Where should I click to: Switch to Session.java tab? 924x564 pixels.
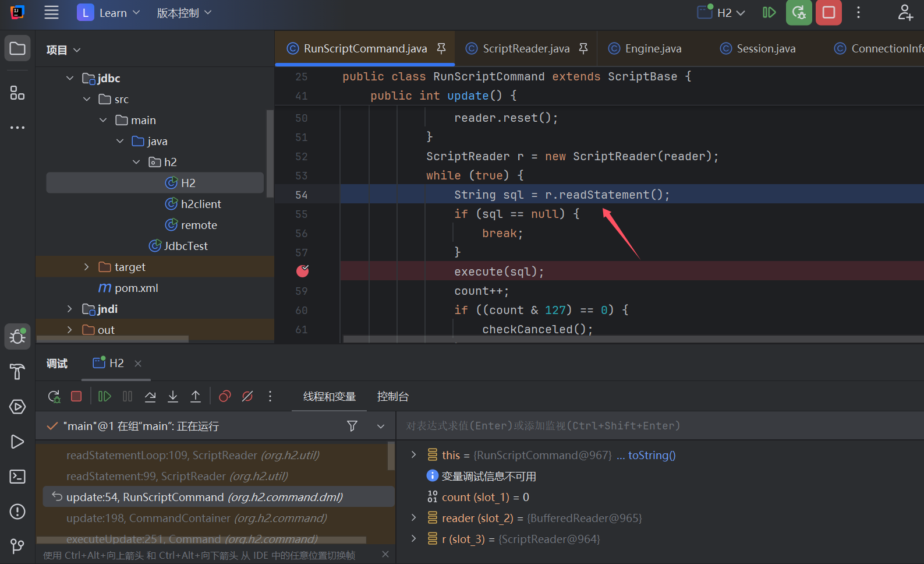pyautogui.click(x=757, y=48)
